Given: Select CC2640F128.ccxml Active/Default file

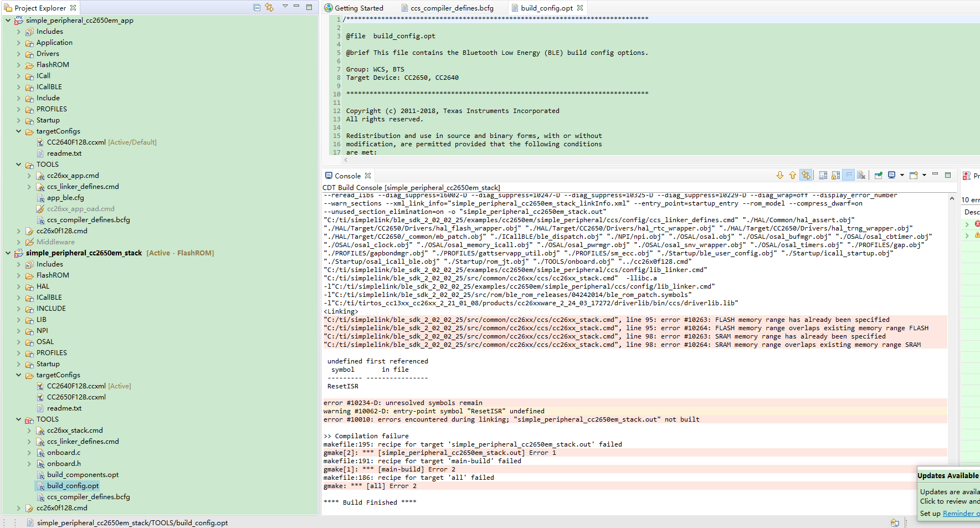Looking at the screenshot, I should pos(96,142).
